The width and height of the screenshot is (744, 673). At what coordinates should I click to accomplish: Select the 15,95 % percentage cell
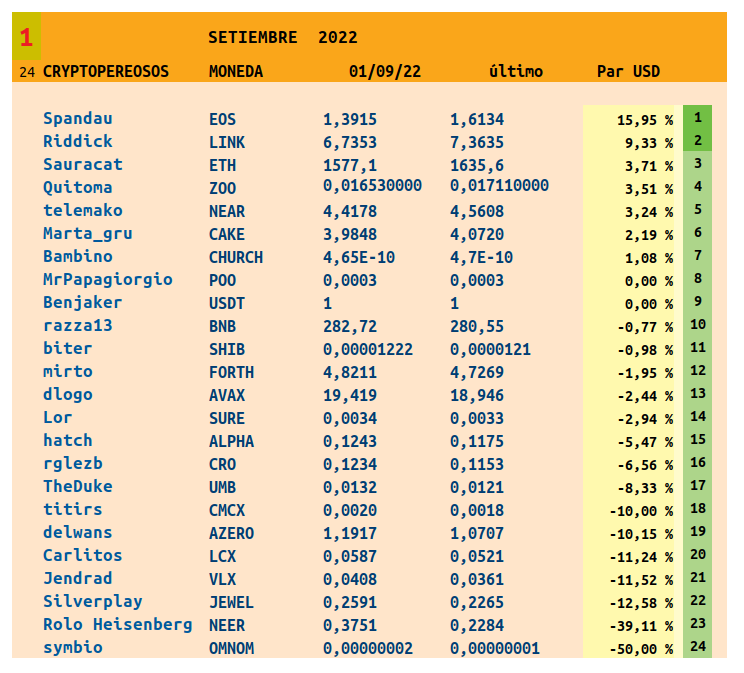coord(645,120)
